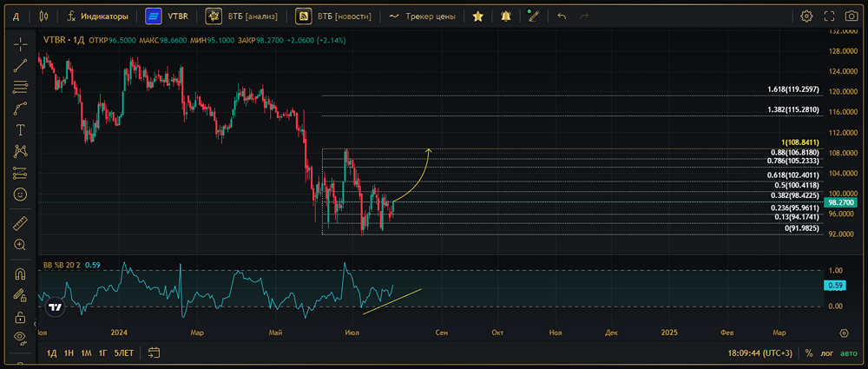Toggle лог scale
The image size is (868, 369).
[826, 353]
